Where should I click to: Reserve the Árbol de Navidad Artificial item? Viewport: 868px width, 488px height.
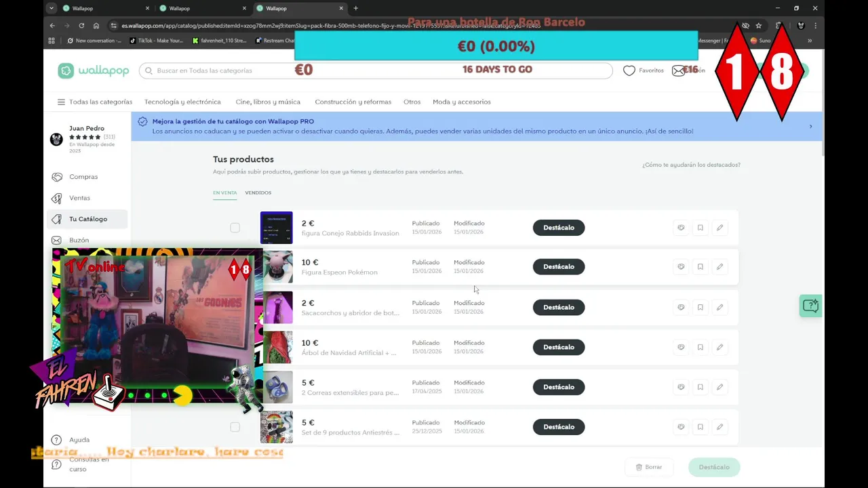tap(701, 347)
